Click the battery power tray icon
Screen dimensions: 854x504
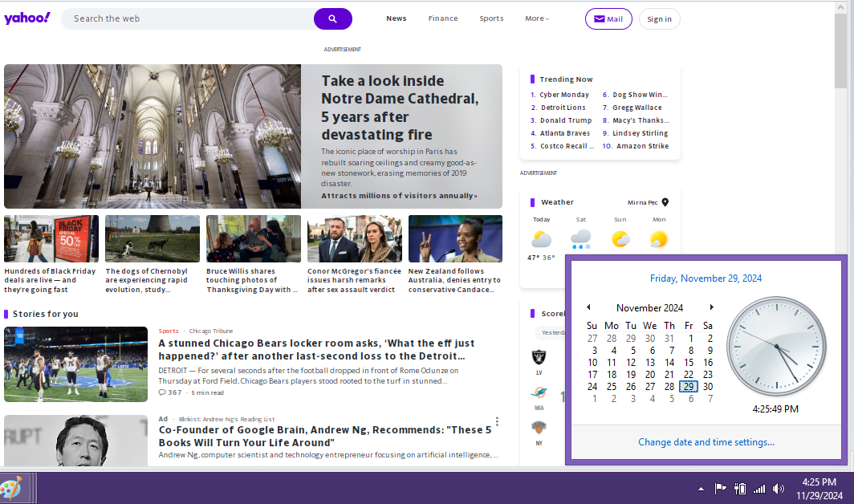pyautogui.click(x=740, y=489)
